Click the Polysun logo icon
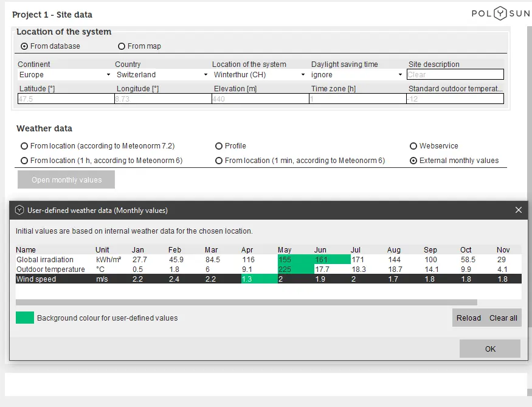 (500, 14)
